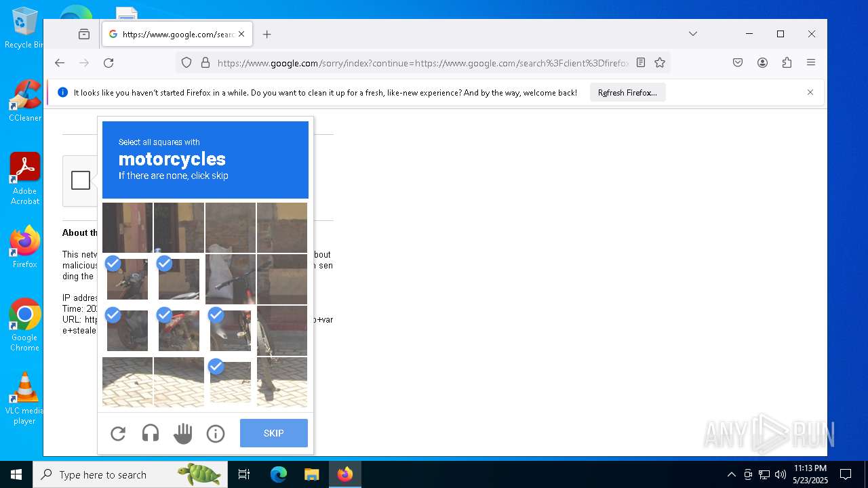Select the google.com search tab
Screen dimensions: 868x488
[x=178, y=34]
